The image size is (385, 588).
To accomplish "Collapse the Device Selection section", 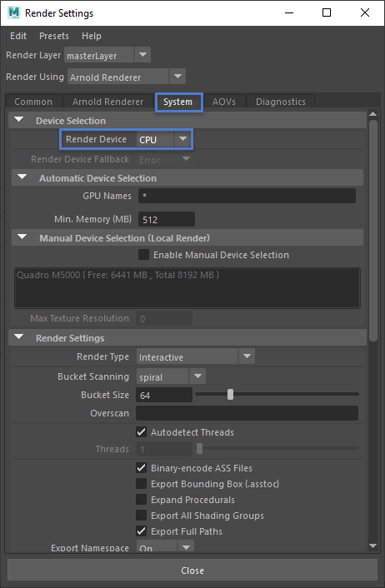I will [x=19, y=120].
